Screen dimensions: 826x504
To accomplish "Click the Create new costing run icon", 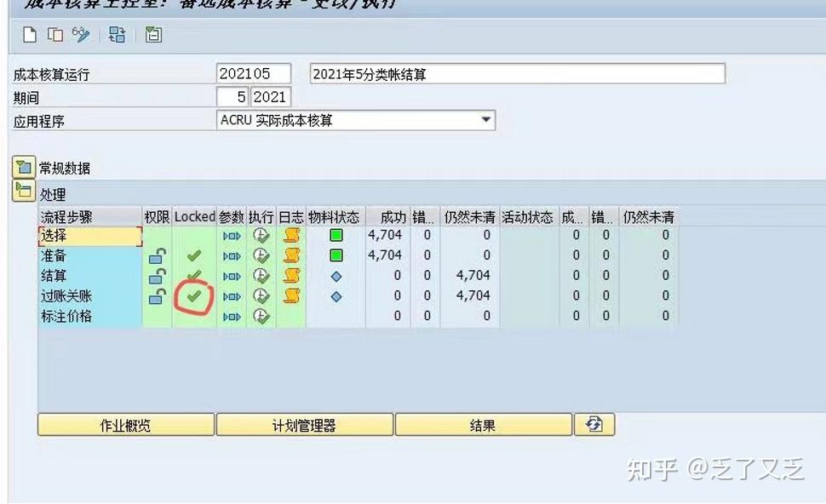I will [29, 35].
